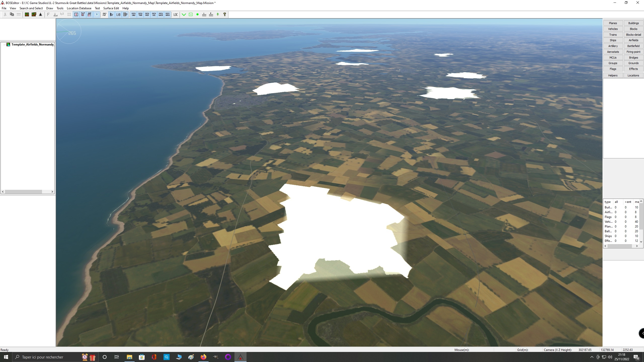The width and height of the screenshot is (644, 362).
Task: Click the LOC toolbar icon
Action: pyautogui.click(x=176, y=14)
